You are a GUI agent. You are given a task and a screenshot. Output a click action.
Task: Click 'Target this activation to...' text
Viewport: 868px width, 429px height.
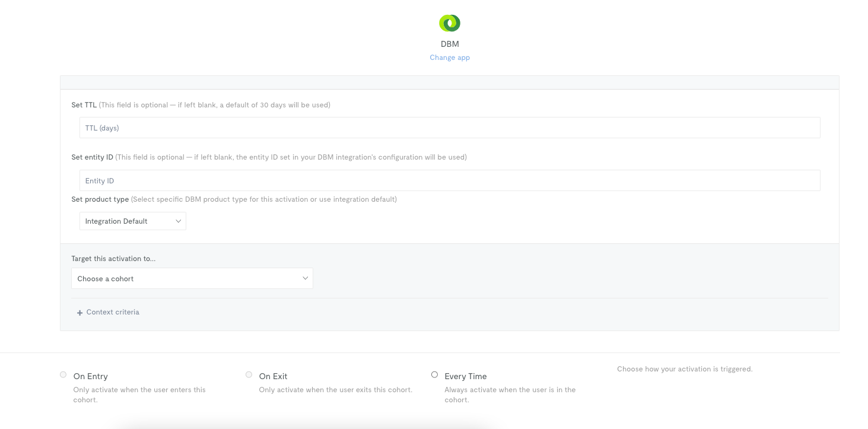point(113,259)
